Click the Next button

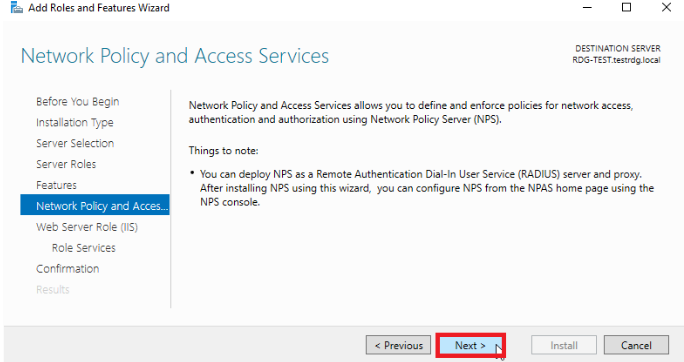(470, 345)
